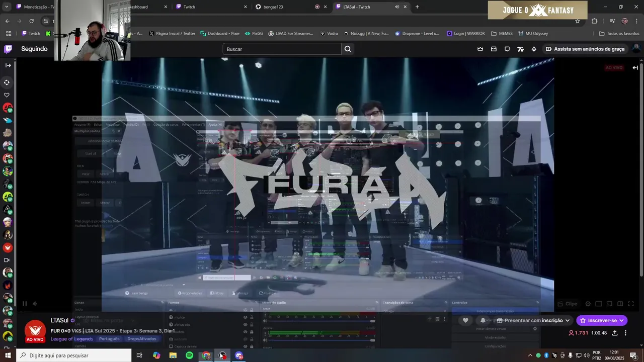Viewport: 644px width, 362px height.
Task: Open Página Inicial / Twitter bookmark
Action: click(172, 33)
